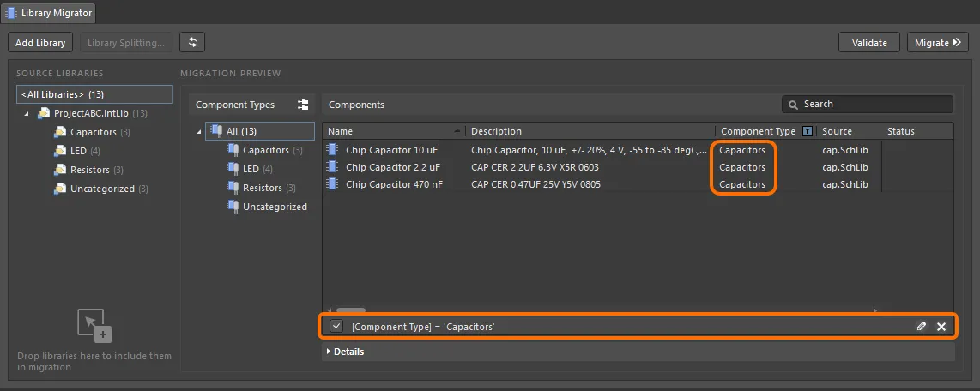Uncheck the Component Type filter checkbox

[336, 327]
